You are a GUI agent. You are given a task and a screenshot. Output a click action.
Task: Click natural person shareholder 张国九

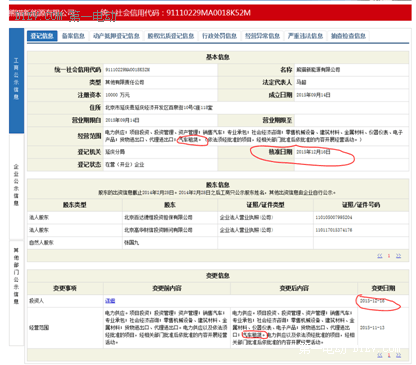(131, 243)
